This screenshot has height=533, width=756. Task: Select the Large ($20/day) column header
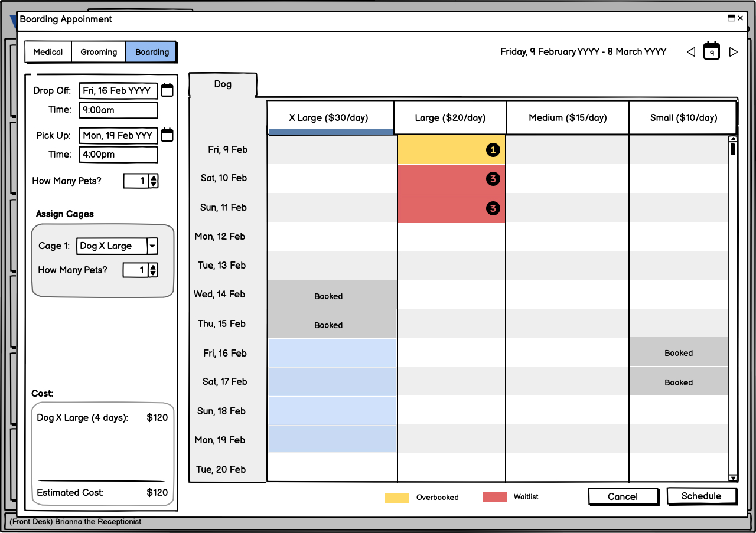(450, 117)
